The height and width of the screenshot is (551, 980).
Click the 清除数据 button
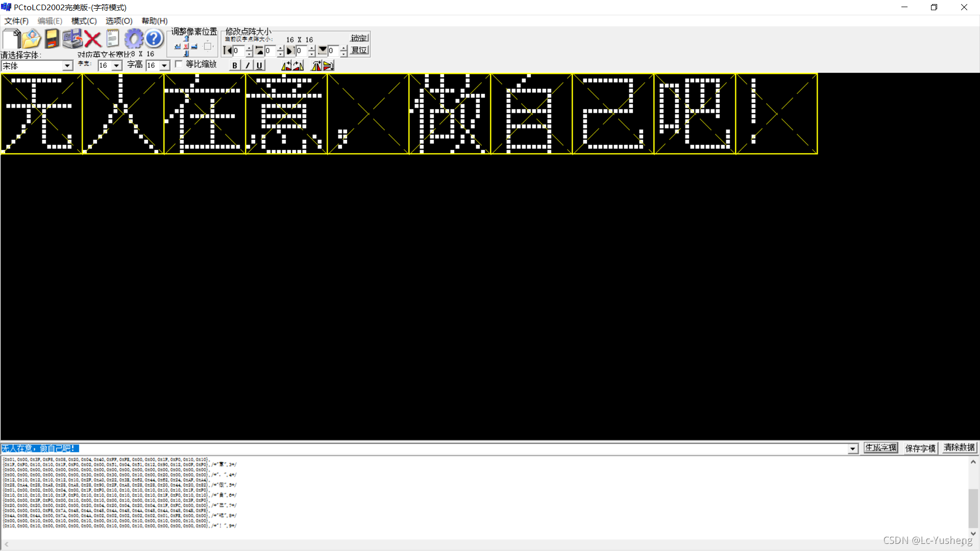click(959, 448)
